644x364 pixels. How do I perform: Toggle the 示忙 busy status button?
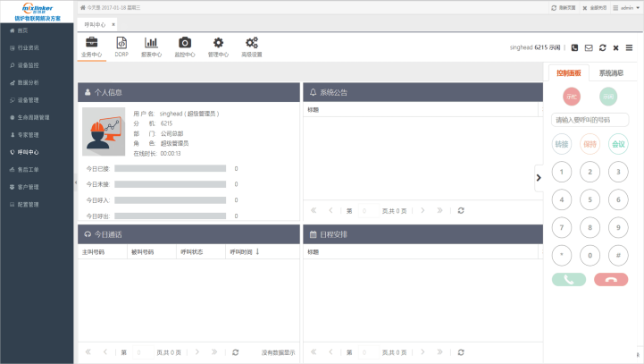(x=572, y=96)
